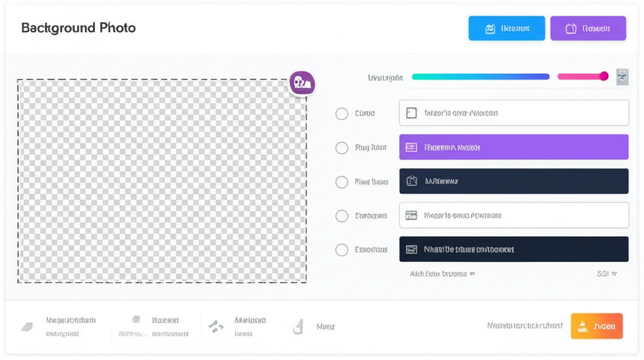Click the square icon in the top white option field
Image resolution: width=644 pixels, height=360 pixels.
(x=411, y=113)
